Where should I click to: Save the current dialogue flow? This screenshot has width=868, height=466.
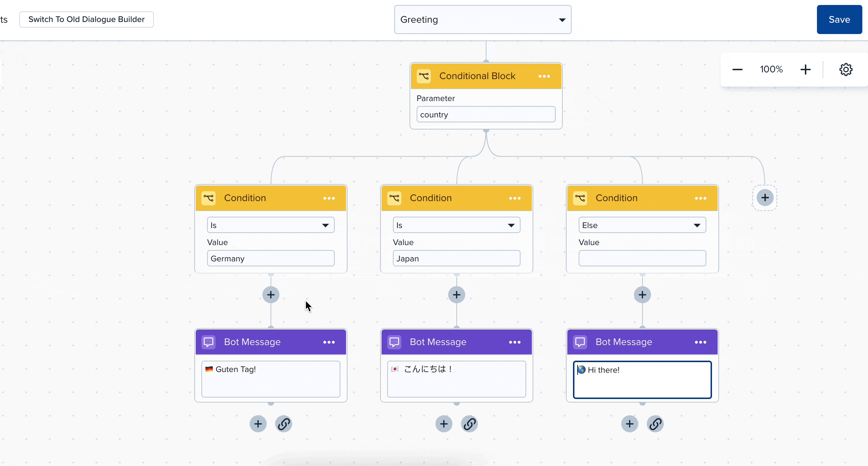839,19
